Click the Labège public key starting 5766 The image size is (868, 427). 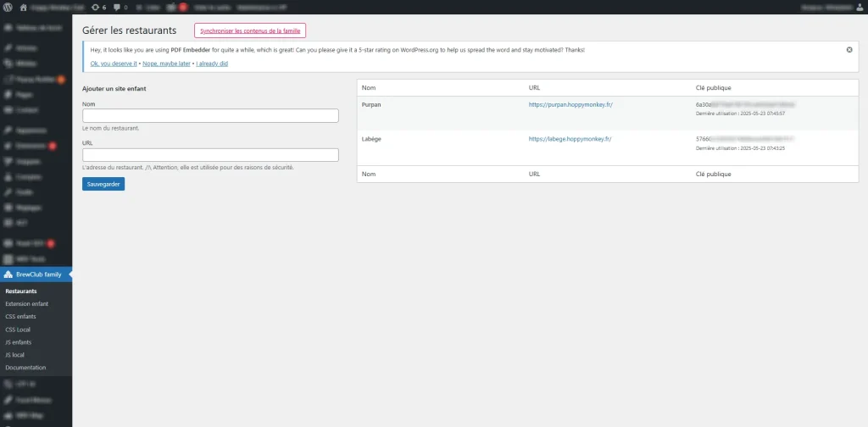746,140
